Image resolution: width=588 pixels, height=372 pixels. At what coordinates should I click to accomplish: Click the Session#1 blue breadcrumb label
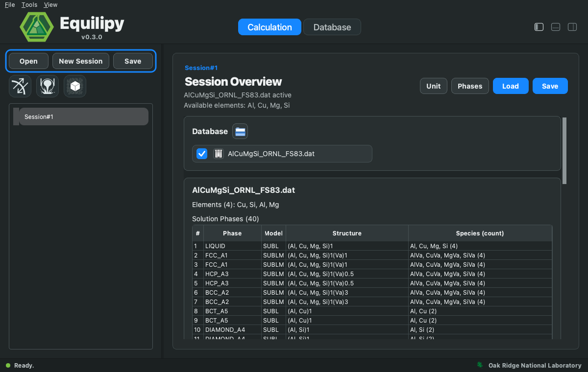click(201, 68)
